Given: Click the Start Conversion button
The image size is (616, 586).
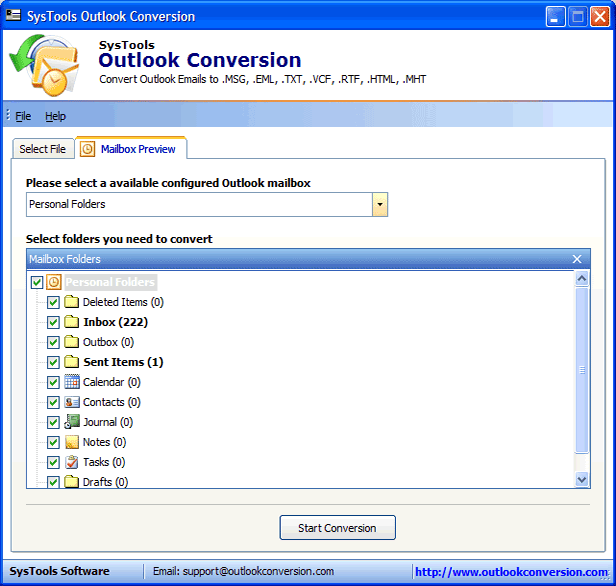Looking at the screenshot, I should (x=337, y=528).
